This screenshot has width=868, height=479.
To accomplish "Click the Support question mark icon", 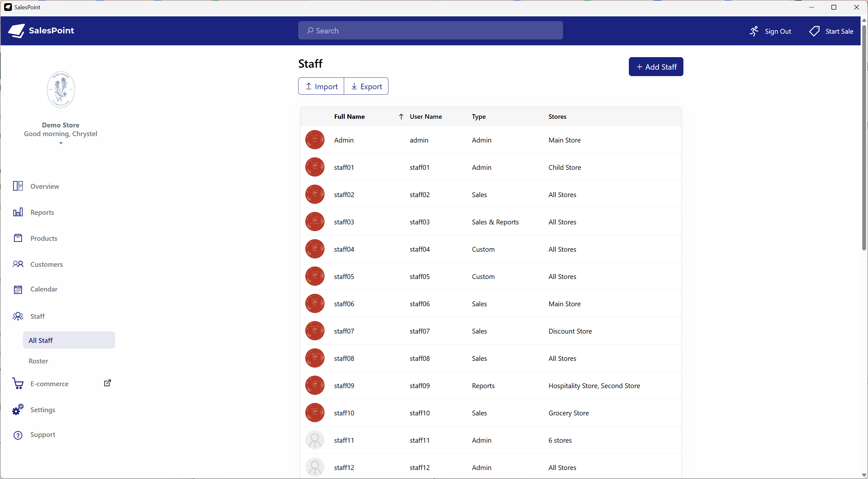I will tap(18, 435).
